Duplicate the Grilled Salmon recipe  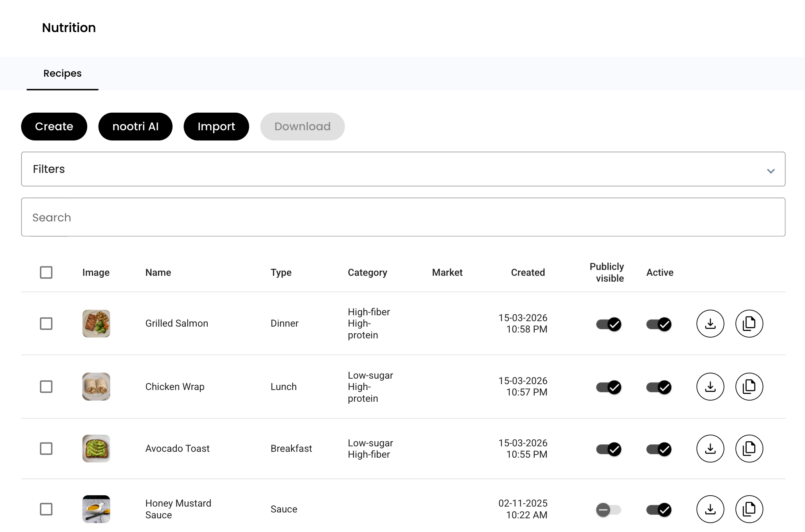[x=749, y=324]
